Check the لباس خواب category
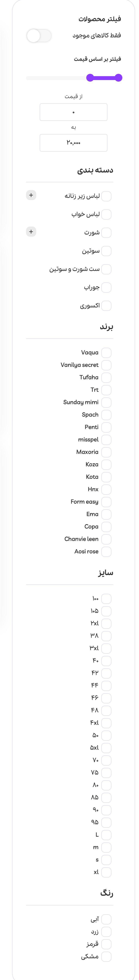Viewport: 139px width, 980px height. click(x=106, y=214)
